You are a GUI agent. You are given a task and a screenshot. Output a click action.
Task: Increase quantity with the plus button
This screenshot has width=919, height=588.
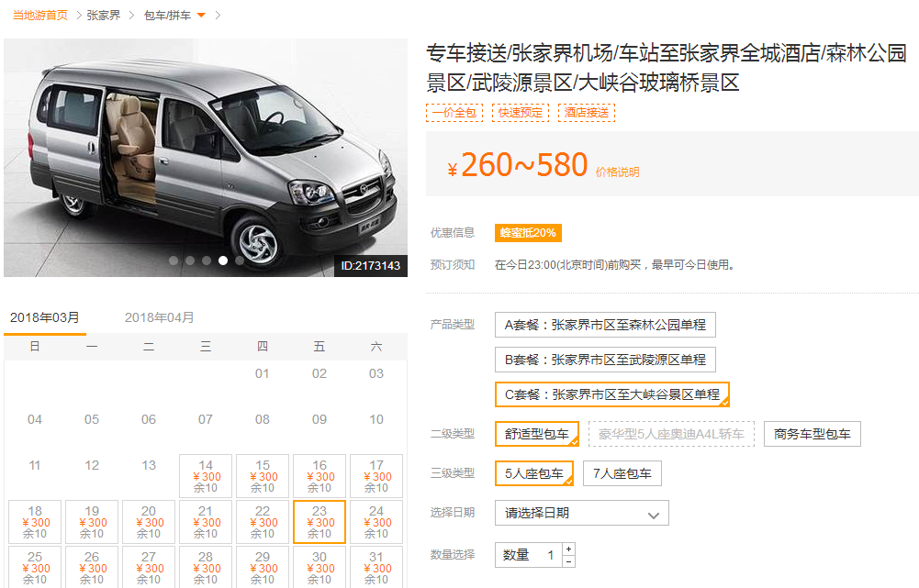pyautogui.click(x=568, y=549)
